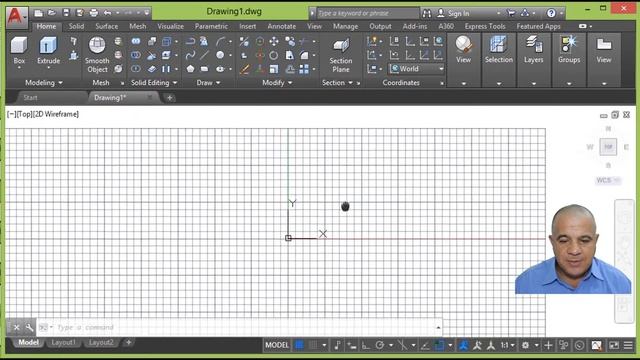The height and width of the screenshot is (360, 640).
Task: Open the Selection panel button
Action: point(498,50)
